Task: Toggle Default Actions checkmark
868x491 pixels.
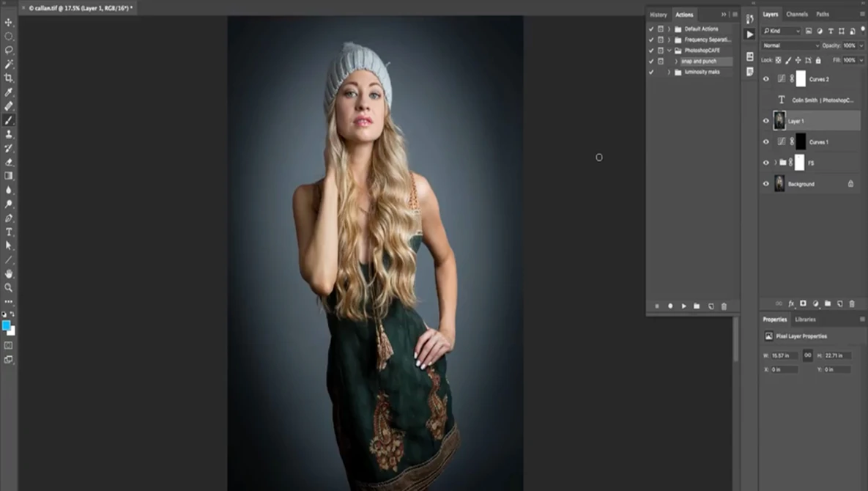Action: coord(651,29)
